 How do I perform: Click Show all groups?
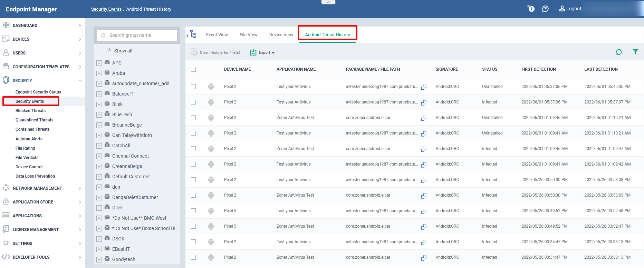click(123, 51)
